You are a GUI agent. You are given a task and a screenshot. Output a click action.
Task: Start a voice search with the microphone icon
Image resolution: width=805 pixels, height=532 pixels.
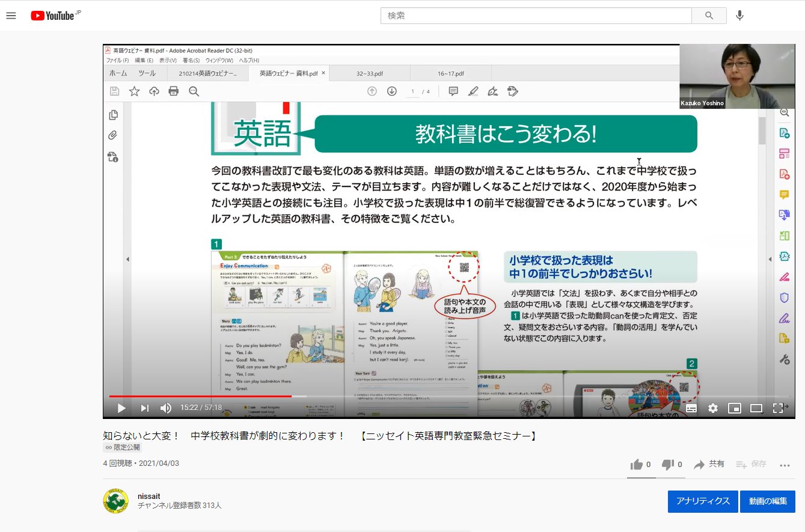[x=740, y=15]
